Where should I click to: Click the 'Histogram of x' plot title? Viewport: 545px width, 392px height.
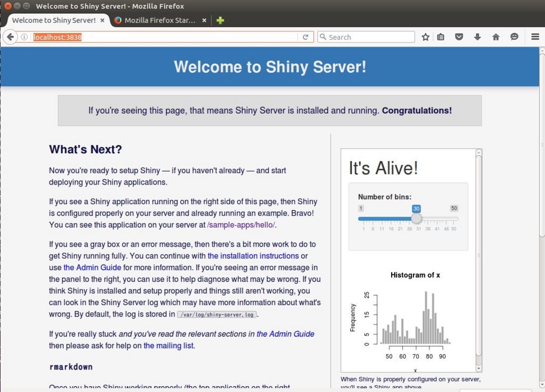(415, 275)
